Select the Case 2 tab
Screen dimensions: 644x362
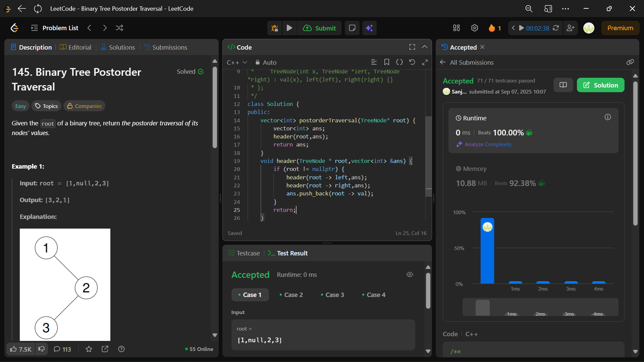pyautogui.click(x=291, y=295)
